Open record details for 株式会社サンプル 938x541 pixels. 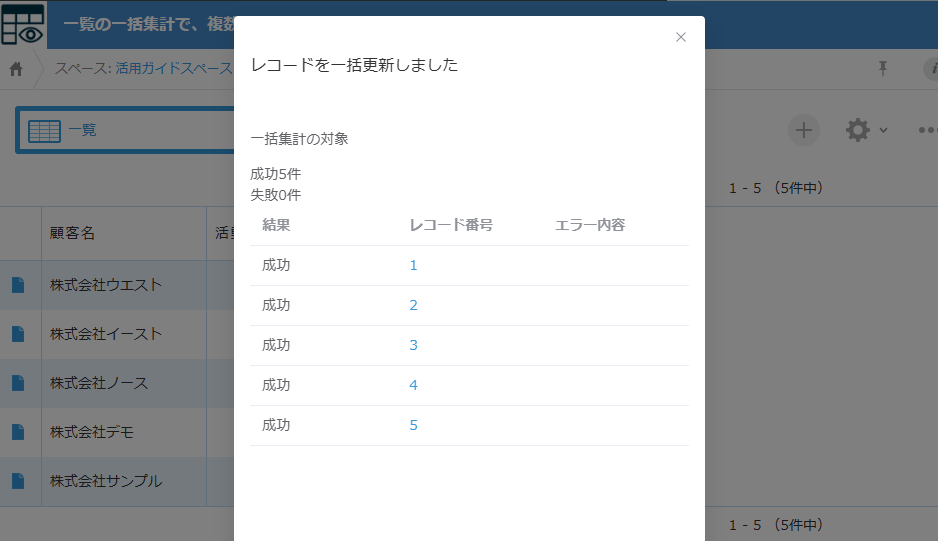coord(18,481)
